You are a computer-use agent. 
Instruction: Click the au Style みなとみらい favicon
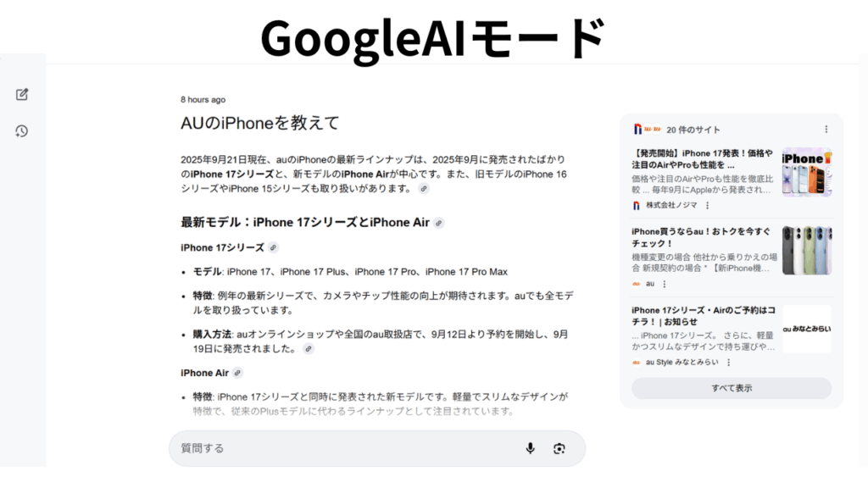point(636,363)
